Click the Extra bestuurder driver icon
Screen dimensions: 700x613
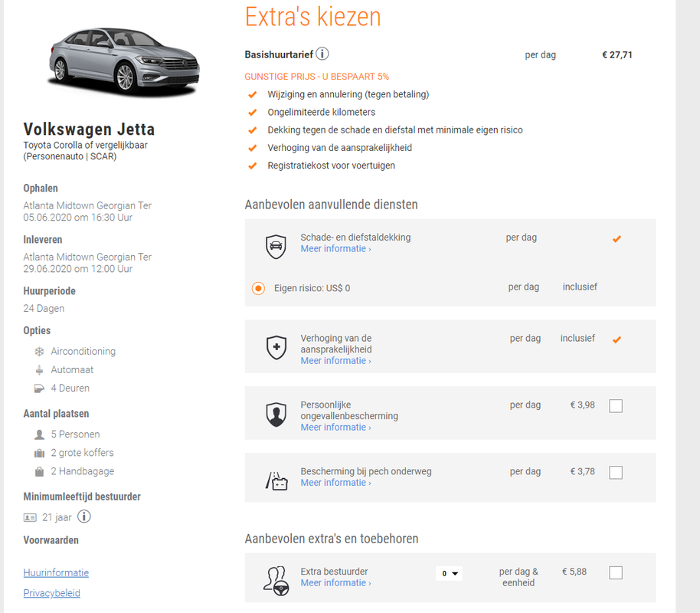(276, 581)
